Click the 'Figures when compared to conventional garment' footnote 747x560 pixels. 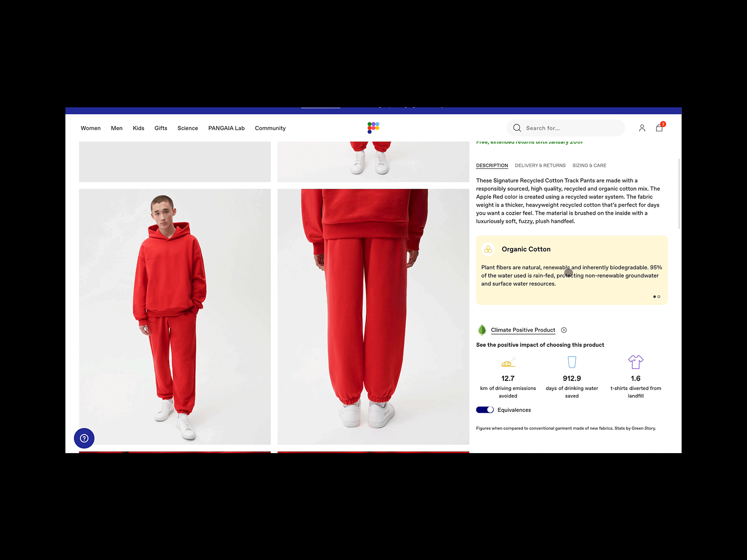(566, 428)
